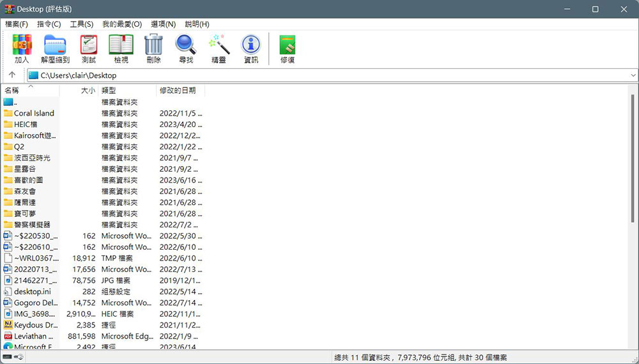Open the 我的最愛(O) menu
The width and height of the screenshot is (639, 364).
point(122,24)
